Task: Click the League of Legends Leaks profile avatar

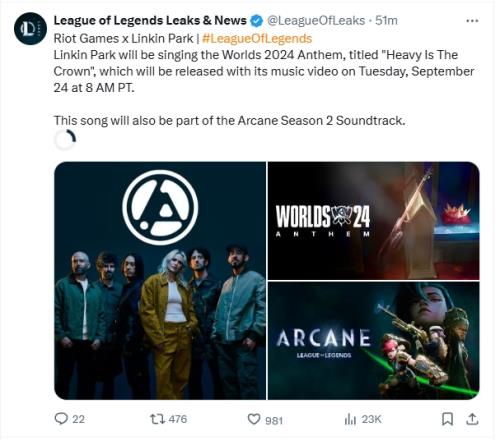Action: click(x=30, y=29)
